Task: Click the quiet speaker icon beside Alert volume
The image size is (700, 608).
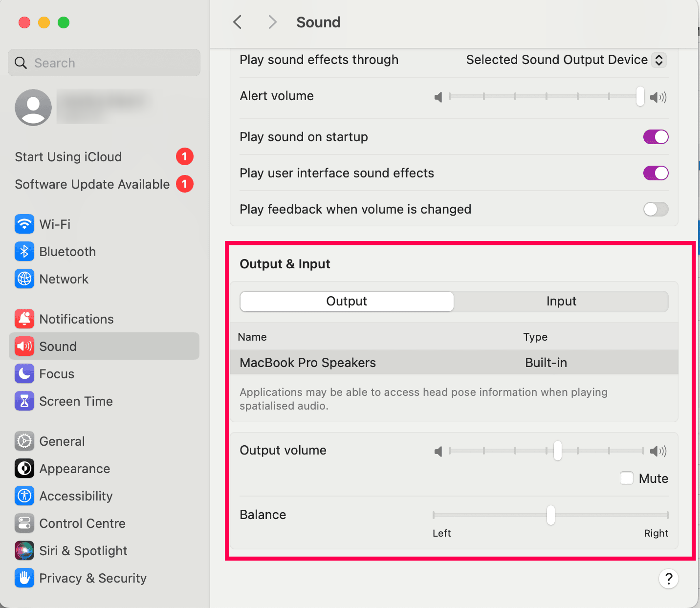Action: pyautogui.click(x=438, y=97)
